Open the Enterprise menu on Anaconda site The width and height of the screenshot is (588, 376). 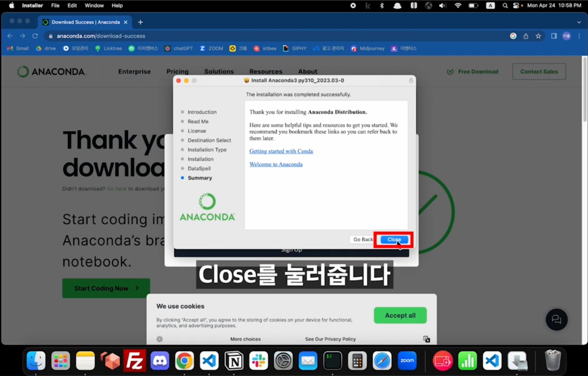(135, 71)
